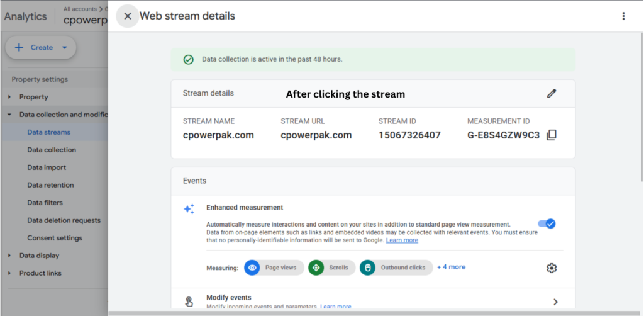Click measurement ID G-E8S4GZW9C3 text

(x=504, y=135)
